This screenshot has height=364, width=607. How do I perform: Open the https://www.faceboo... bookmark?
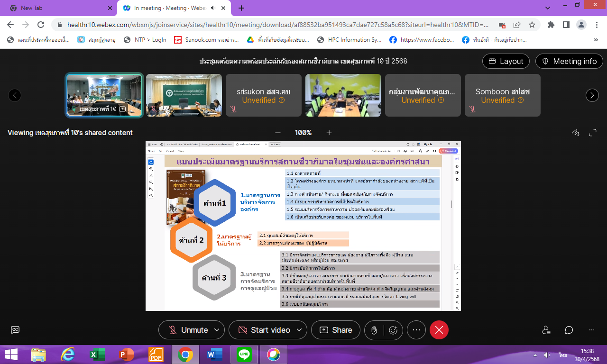422,40
